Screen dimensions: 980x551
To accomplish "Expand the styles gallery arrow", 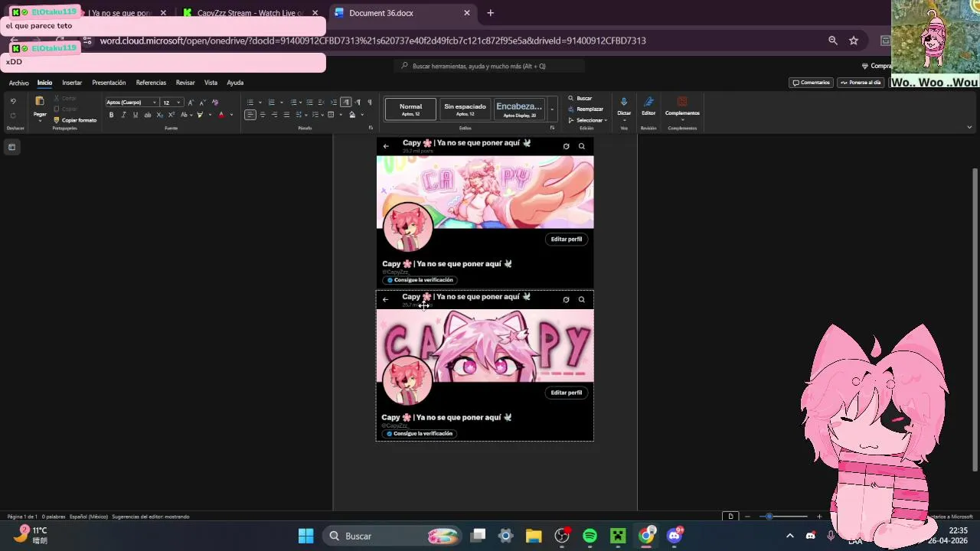I will [x=552, y=109].
